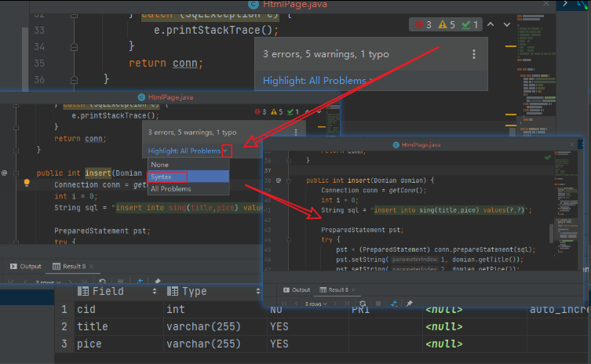Select the 'pice' cell in Field column
Screen dimensions: 591x364
click(x=119, y=344)
